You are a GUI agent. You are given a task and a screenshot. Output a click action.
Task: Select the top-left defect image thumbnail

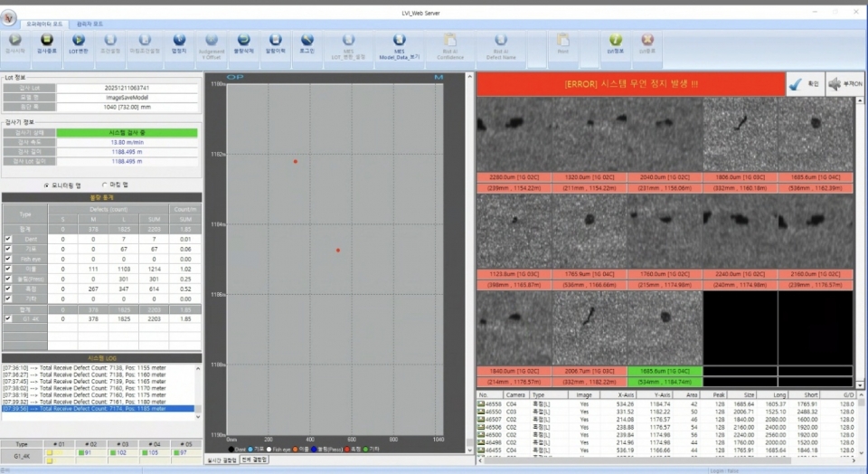click(514, 133)
